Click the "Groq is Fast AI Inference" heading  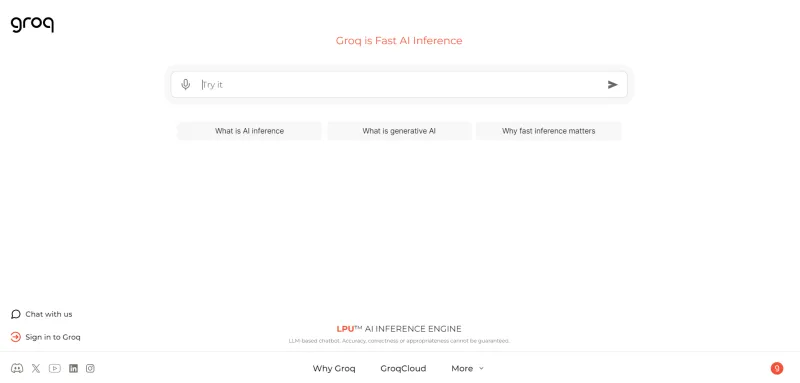tap(399, 41)
